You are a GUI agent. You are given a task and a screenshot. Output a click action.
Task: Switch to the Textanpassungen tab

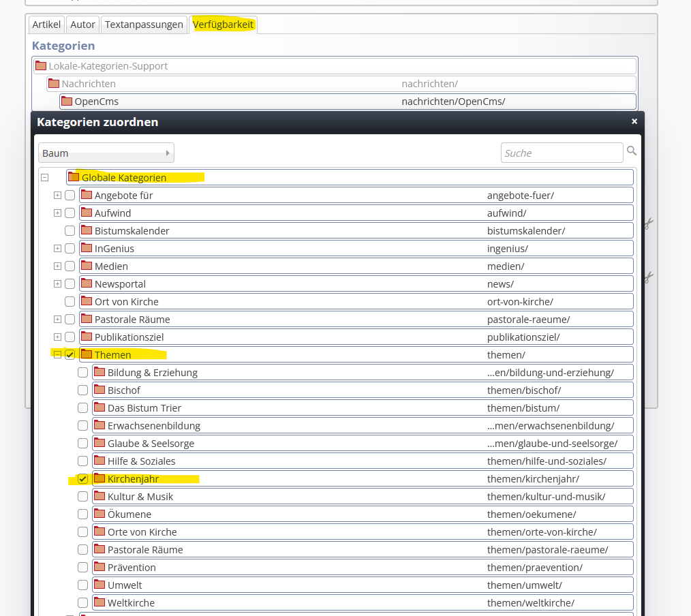click(144, 25)
